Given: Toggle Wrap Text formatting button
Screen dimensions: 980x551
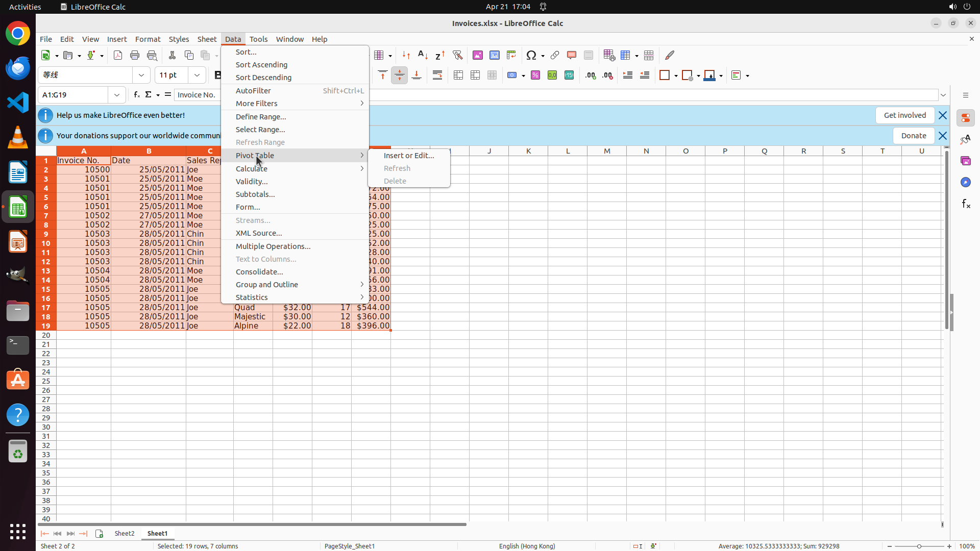Looking at the screenshot, I should [437, 76].
